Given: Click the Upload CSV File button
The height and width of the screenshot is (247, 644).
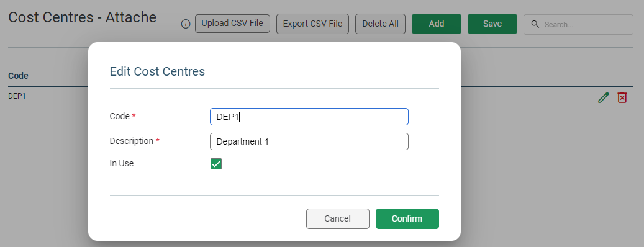Looking at the screenshot, I should tap(232, 24).
